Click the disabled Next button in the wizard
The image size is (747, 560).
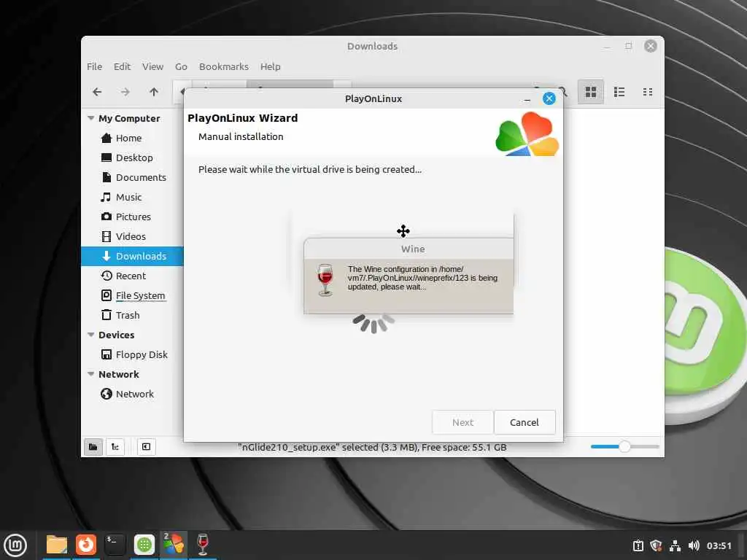click(x=462, y=422)
